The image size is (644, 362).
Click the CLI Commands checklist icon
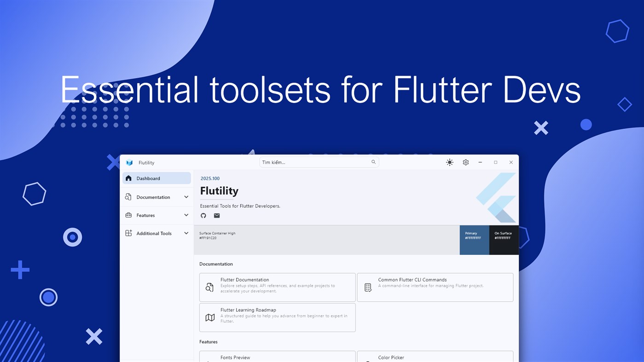(x=368, y=287)
